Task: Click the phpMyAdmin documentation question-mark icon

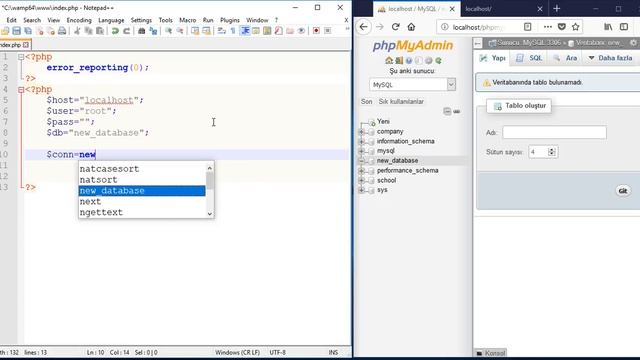Action: click(x=409, y=60)
